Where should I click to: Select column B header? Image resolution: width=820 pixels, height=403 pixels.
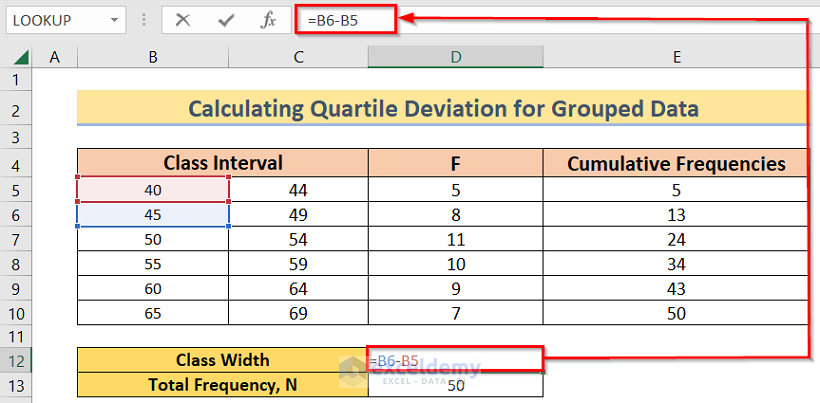[152, 58]
